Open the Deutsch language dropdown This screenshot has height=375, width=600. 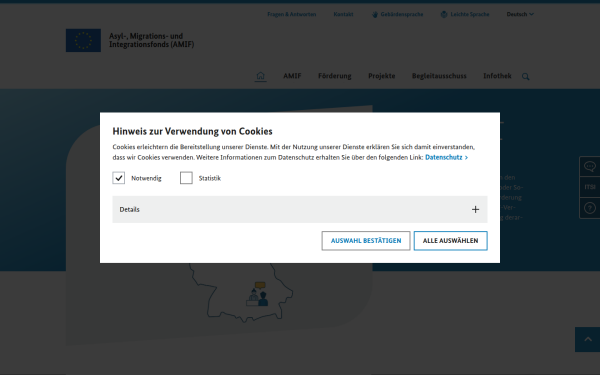click(520, 14)
